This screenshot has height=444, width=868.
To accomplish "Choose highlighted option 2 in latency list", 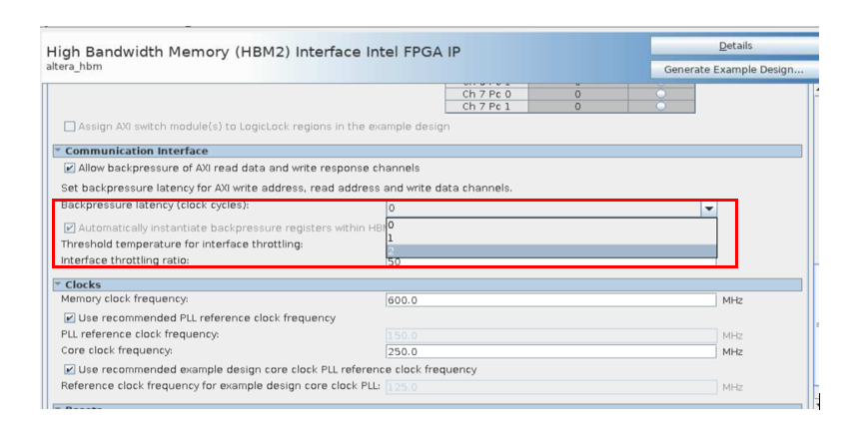I will click(550, 250).
